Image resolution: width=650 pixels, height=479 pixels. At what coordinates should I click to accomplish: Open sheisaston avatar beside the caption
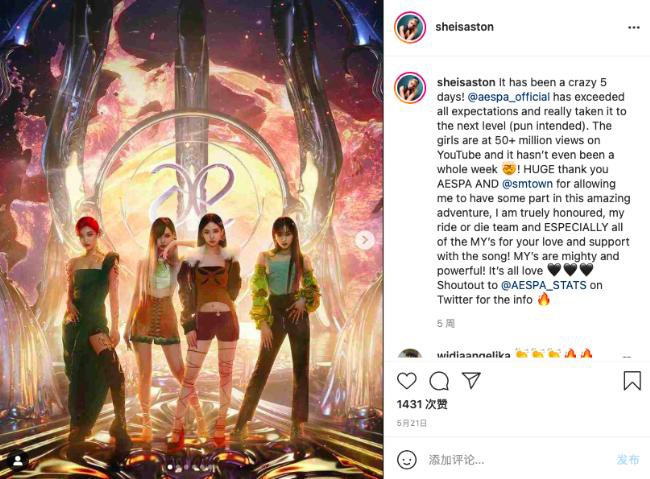coord(410,88)
